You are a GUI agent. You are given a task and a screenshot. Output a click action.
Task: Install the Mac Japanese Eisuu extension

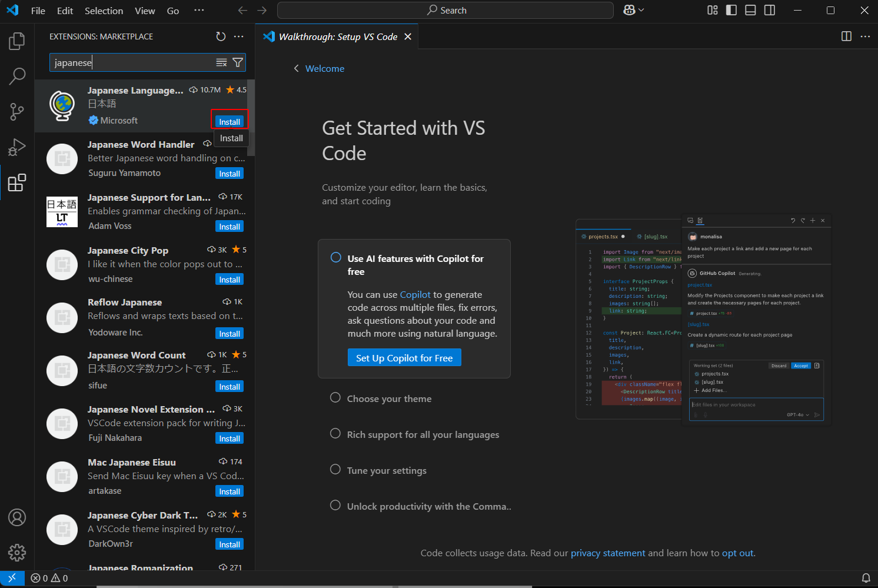click(230, 491)
